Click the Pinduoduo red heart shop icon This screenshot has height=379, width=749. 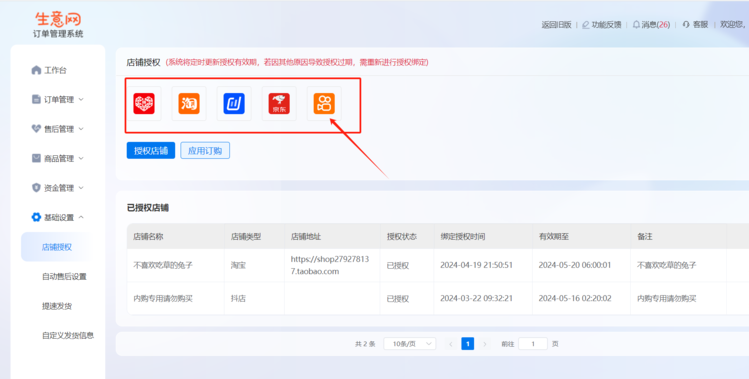tap(144, 103)
